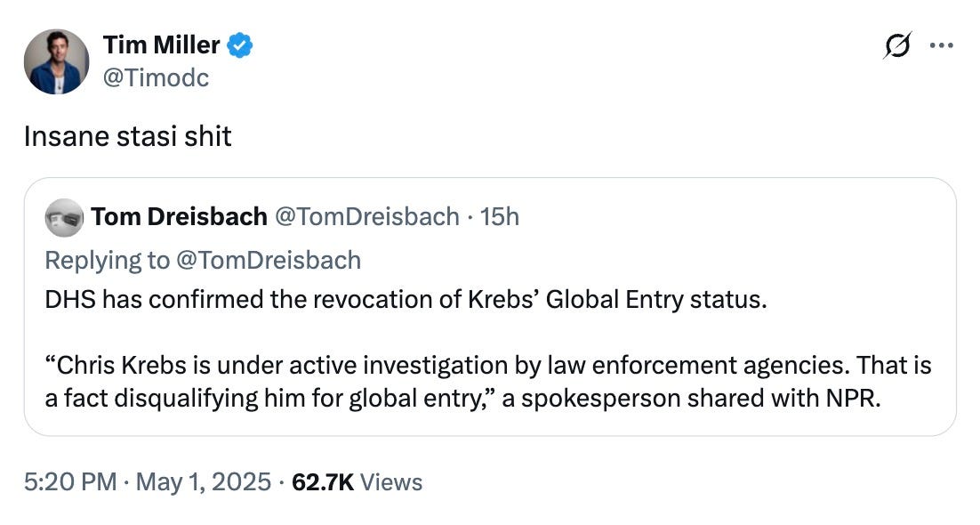
Task: Open Tom Dreisbach's name in quoted tweet
Action: [x=179, y=216]
